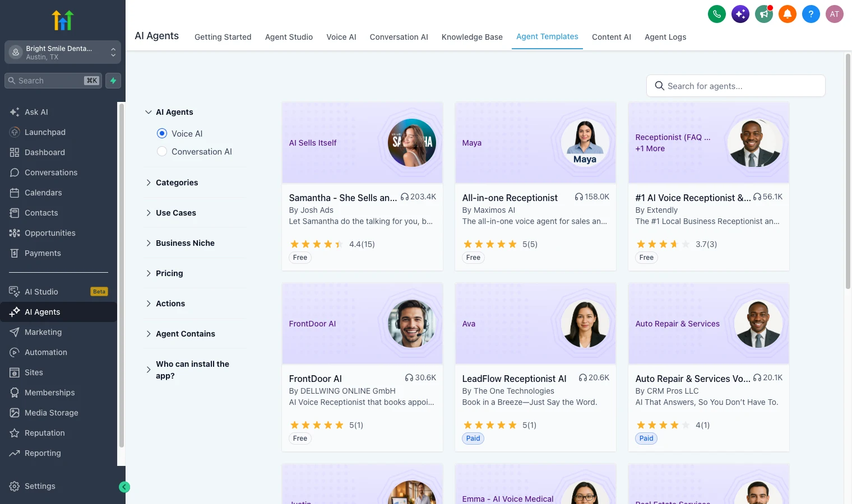
Task: Collapse the sidebar with the green arrow
Action: pyautogui.click(x=124, y=487)
